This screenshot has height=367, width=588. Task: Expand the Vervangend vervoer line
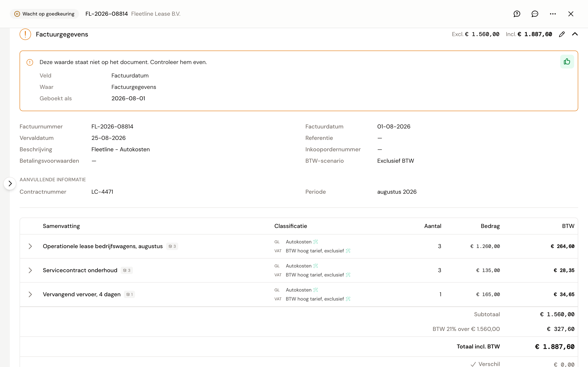pyautogui.click(x=30, y=294)
